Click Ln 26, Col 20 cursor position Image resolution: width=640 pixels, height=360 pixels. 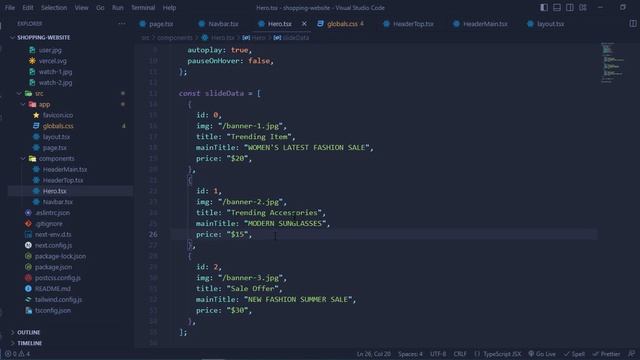(373, 354)
